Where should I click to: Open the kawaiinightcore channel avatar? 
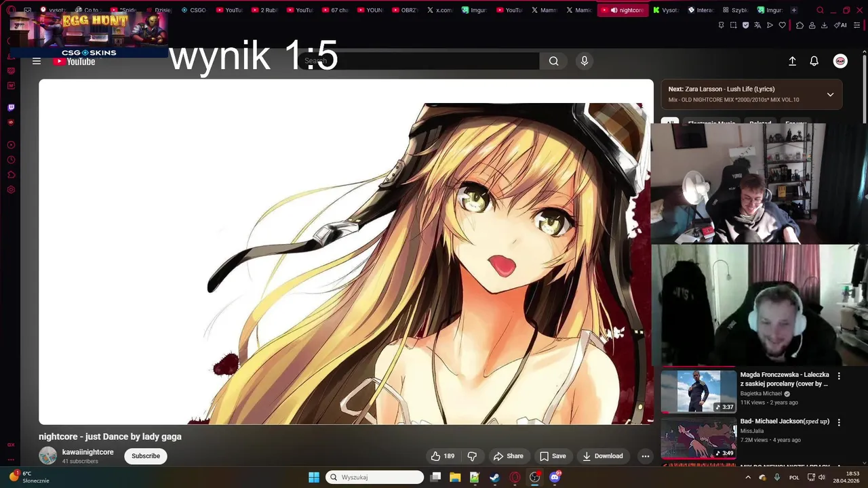48,456
